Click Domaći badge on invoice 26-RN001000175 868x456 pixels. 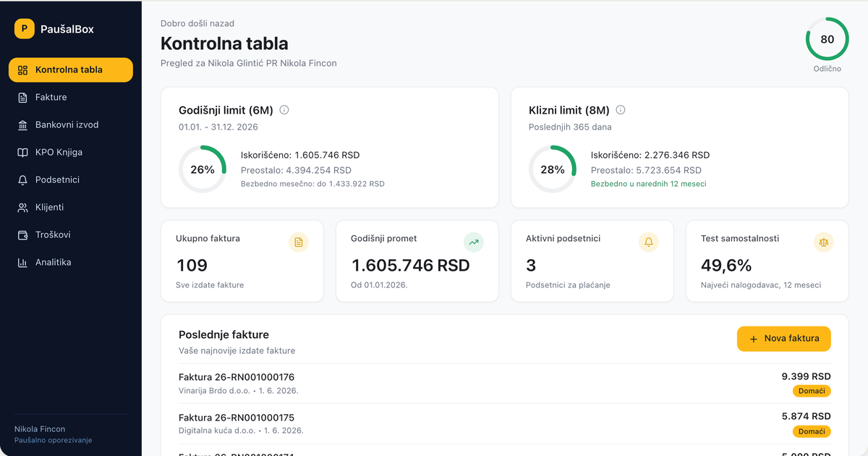point(812,432)
